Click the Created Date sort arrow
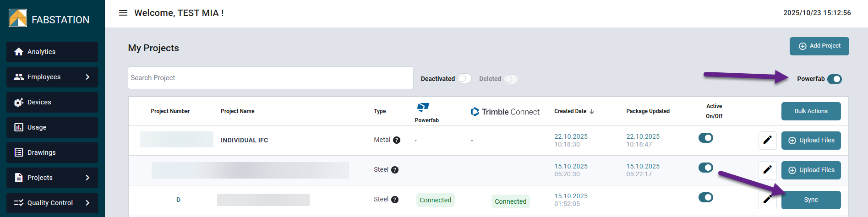 coord(592,111)
